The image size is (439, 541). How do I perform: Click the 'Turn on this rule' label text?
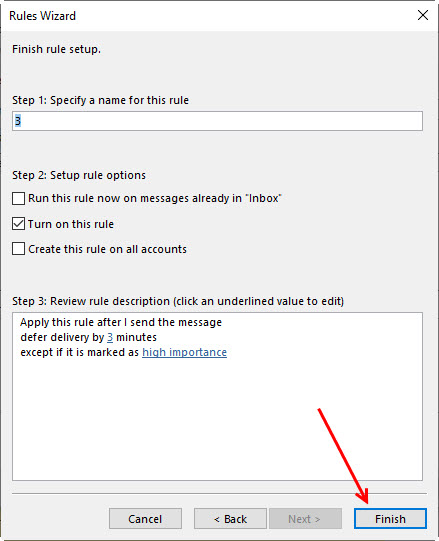[x=71, y=224]
